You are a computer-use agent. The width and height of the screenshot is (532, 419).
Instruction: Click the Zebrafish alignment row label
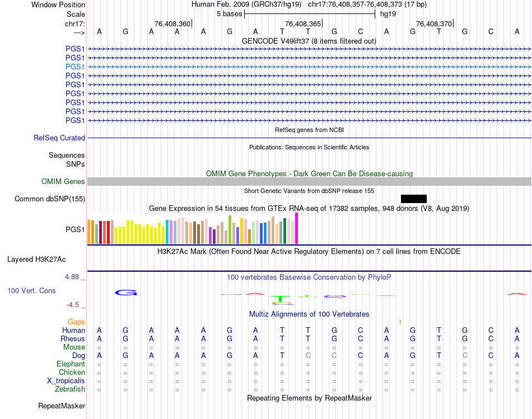point(70,389)
